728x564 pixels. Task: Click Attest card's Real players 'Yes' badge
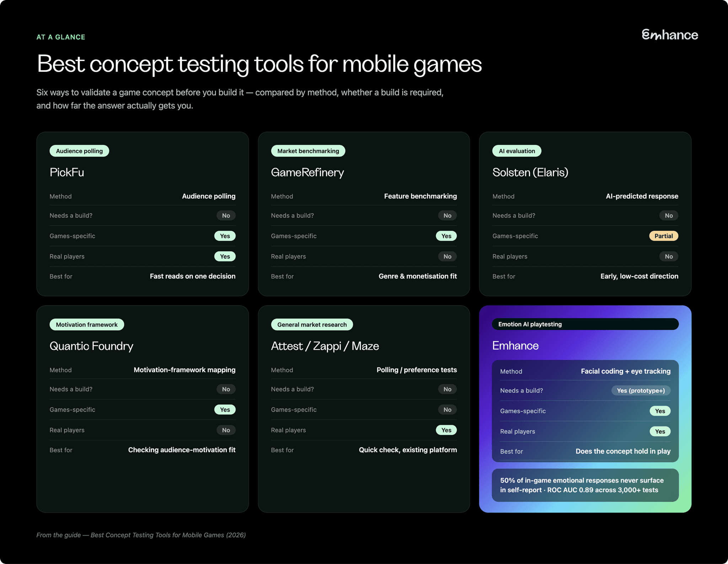point(446,430)
